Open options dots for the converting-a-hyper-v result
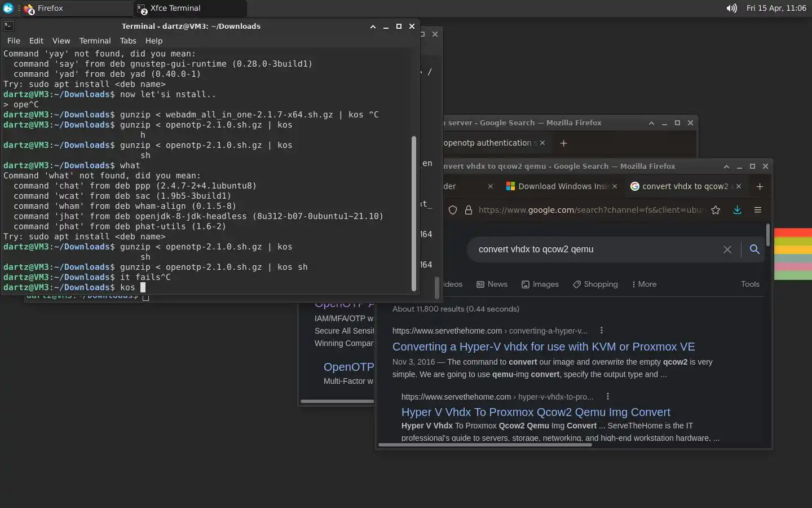Image resolution: width=812 pixels, height=508 pixels. tap(601, 330)
